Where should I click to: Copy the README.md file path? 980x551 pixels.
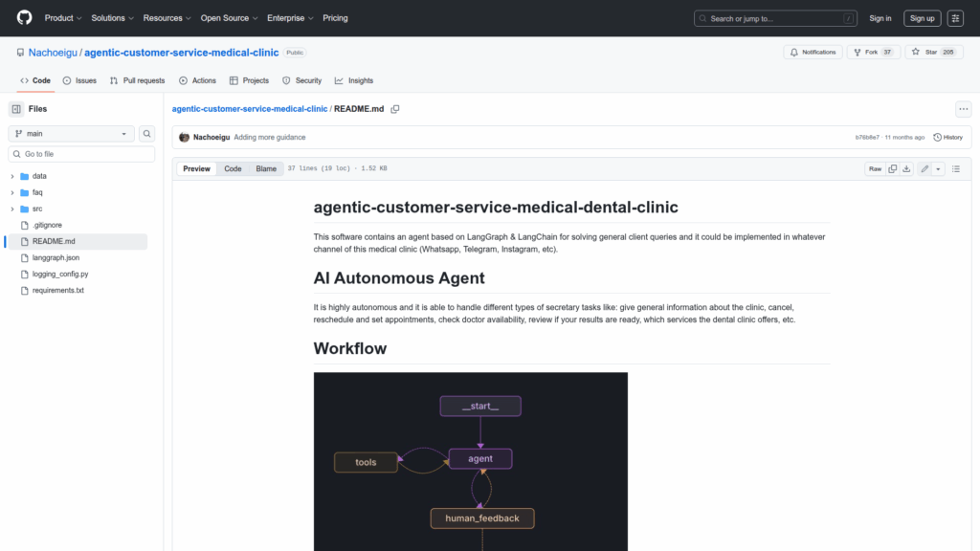pos(395,109)
